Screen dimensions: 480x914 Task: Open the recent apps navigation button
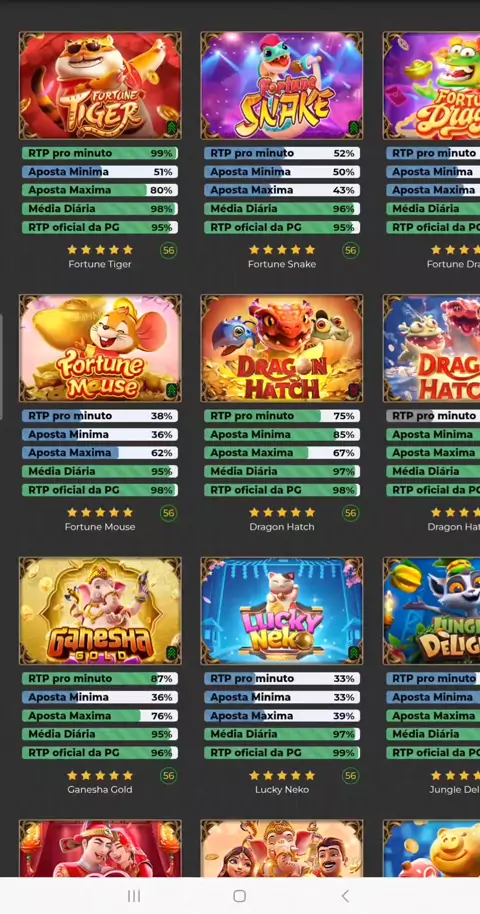134,896
